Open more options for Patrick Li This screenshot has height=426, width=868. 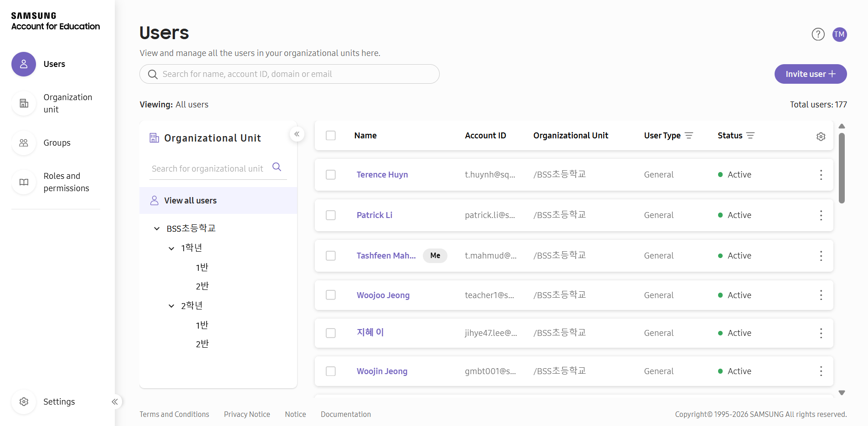coord(821,215)
